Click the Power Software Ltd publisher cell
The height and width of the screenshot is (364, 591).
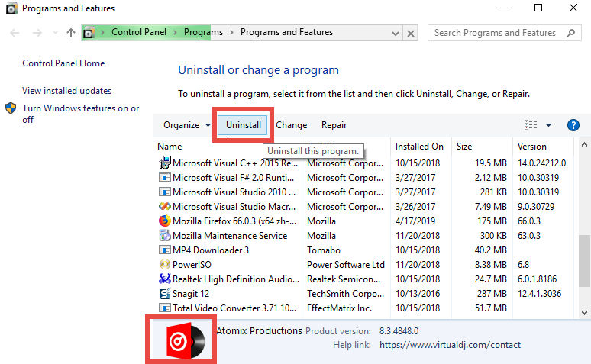[346, 265]
